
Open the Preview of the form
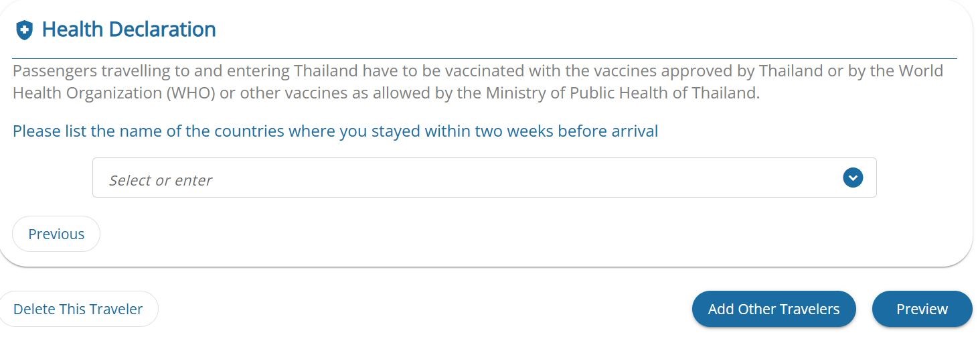[922, 309]
